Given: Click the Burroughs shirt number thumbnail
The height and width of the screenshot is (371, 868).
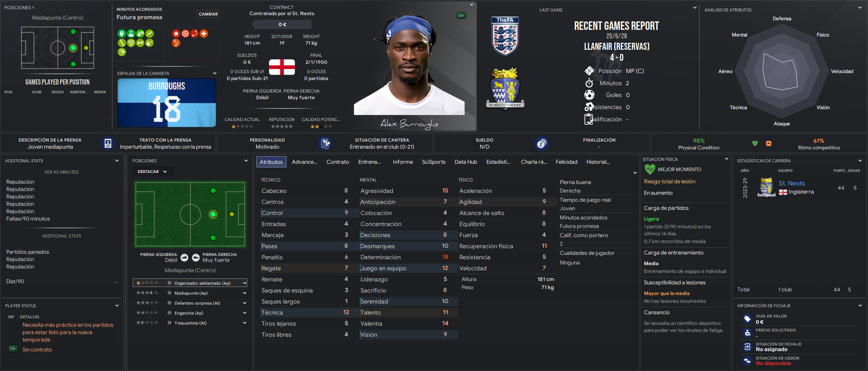Looking at the screenshot, I should 167,103.
